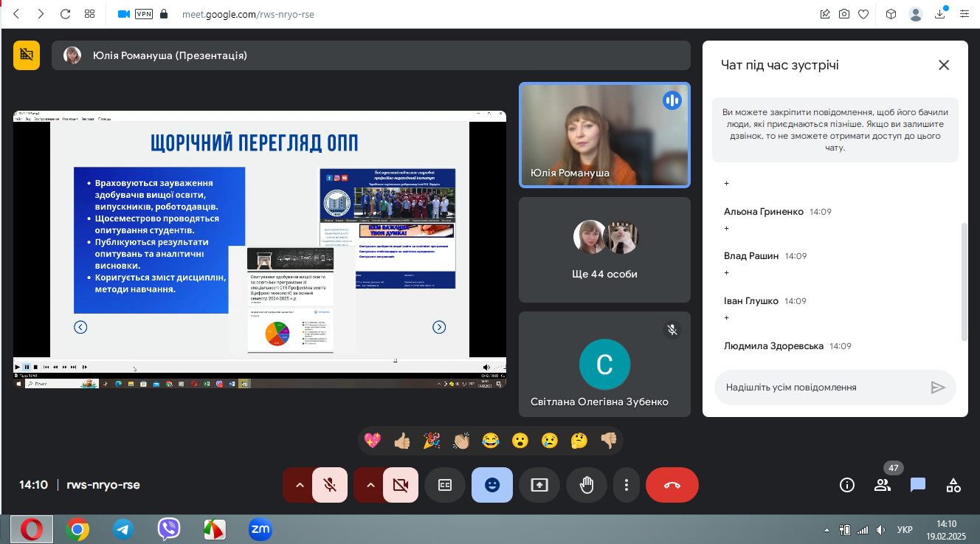Type in the message input field

819,387
